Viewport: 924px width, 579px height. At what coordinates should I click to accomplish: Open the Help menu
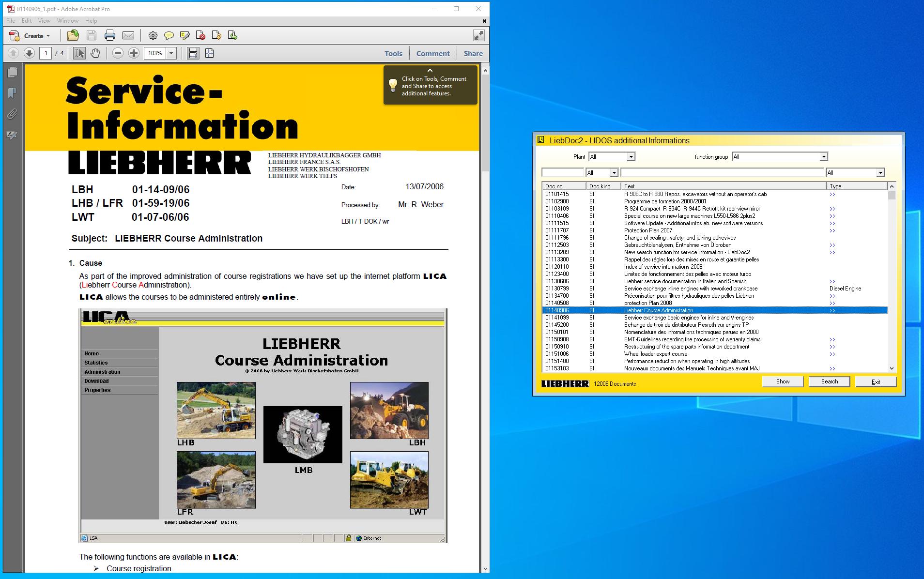tap(91, 21)
